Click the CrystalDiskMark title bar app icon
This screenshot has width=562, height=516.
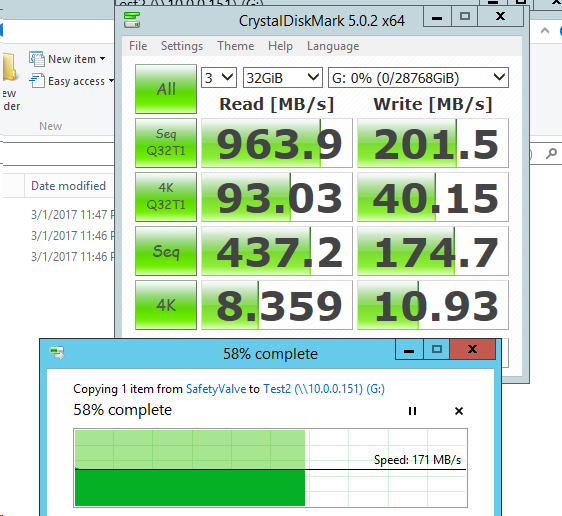(x=132, y=20)
